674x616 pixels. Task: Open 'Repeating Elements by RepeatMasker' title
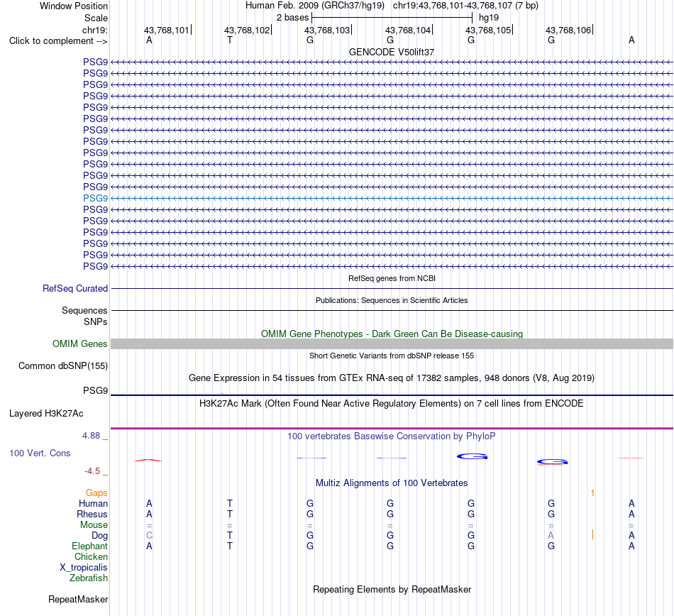[x=392, y=590]
